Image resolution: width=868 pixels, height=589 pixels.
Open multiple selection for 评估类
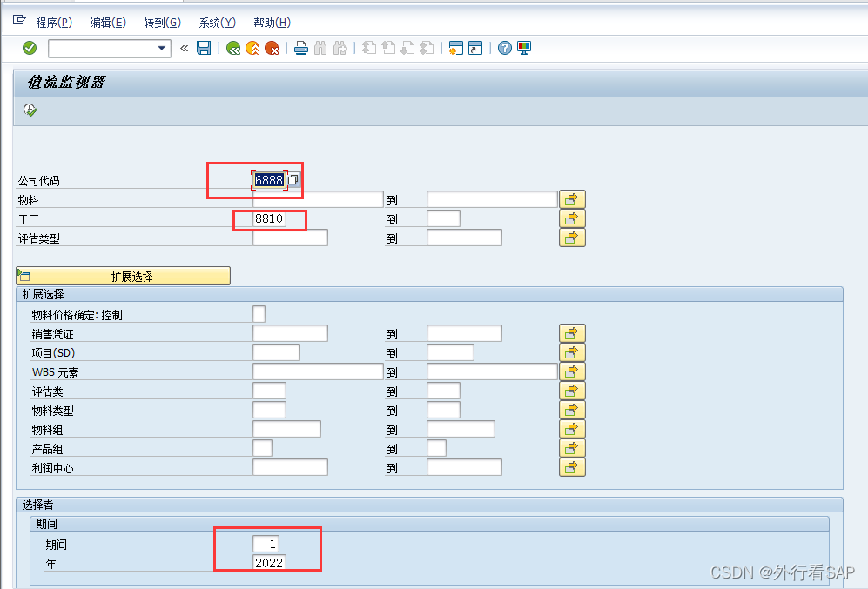pyautogui.click(x=572, y=391)
